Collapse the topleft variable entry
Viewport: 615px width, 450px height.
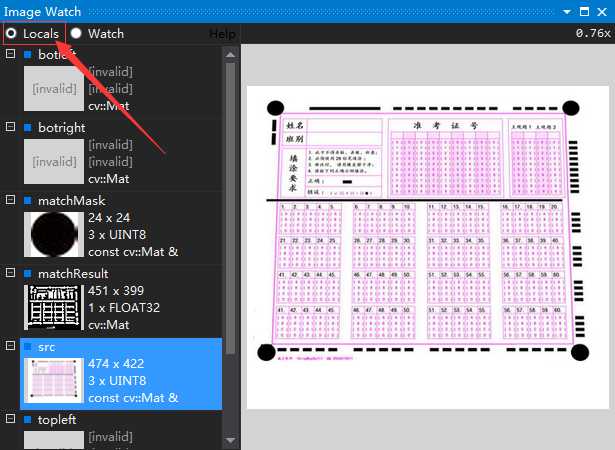10,419
